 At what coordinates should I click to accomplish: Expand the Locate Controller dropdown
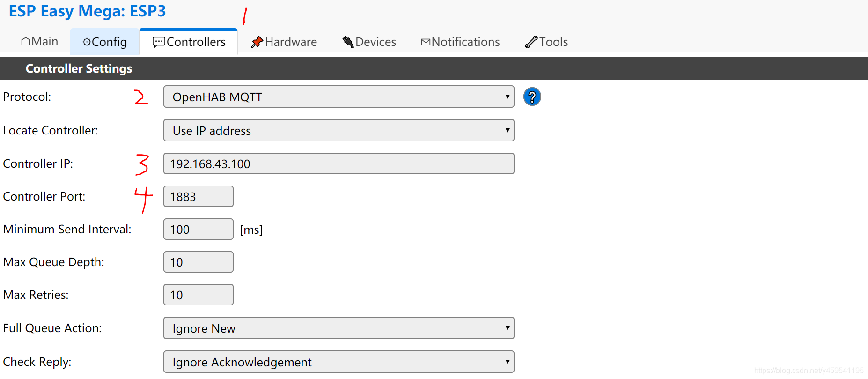coord(338,130)
